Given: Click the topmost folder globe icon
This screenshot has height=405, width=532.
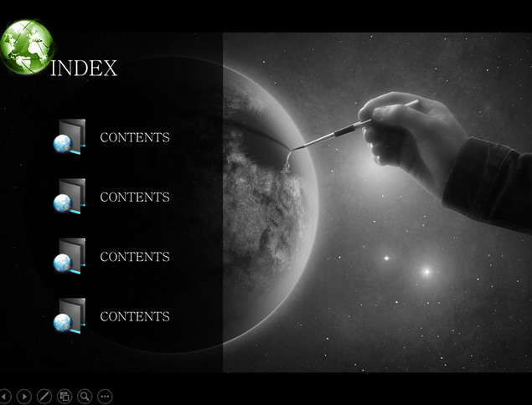Looking at the screenshot, I should 70,137.
